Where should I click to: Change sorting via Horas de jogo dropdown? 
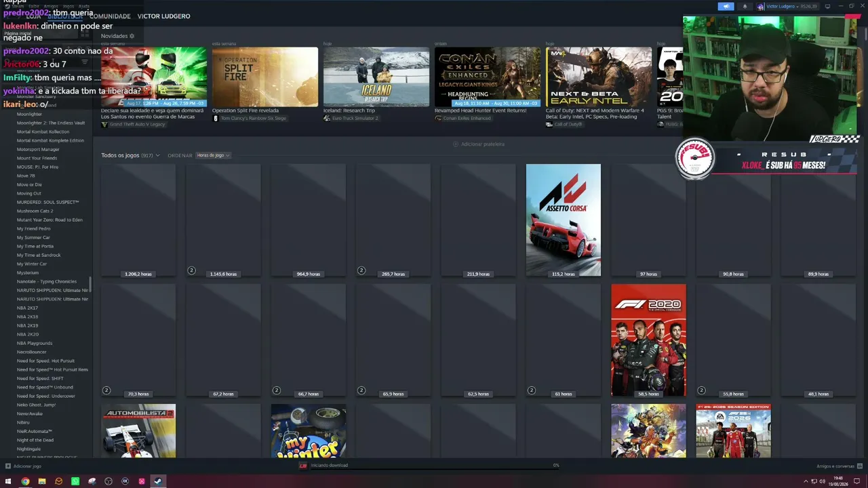point(213,155)
